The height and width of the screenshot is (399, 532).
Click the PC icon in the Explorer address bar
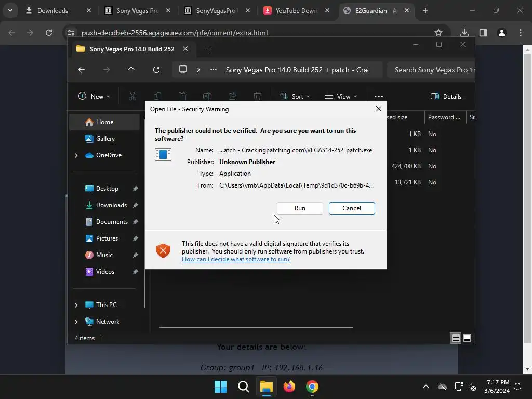(x=183, y=70)
